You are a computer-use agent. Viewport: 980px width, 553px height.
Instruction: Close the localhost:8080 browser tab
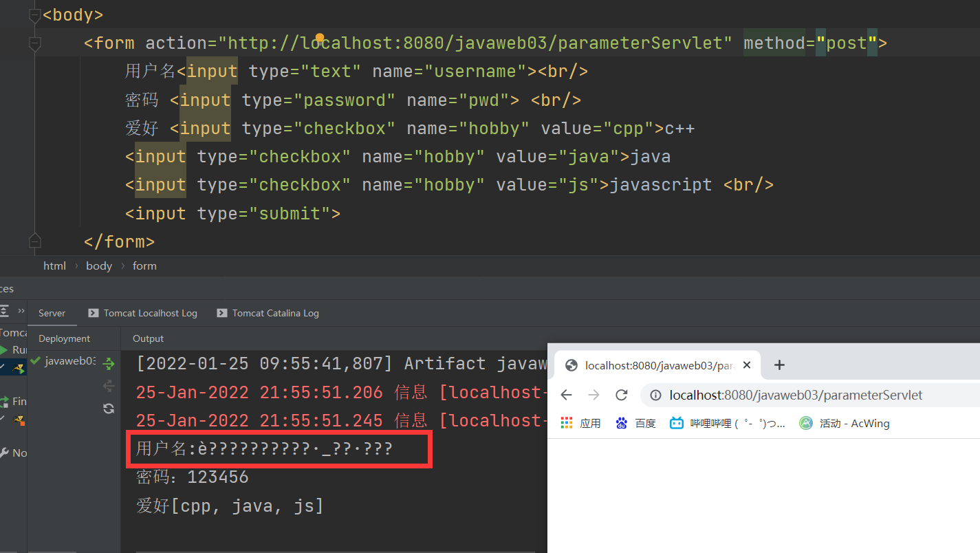click(x=747, y=365)
